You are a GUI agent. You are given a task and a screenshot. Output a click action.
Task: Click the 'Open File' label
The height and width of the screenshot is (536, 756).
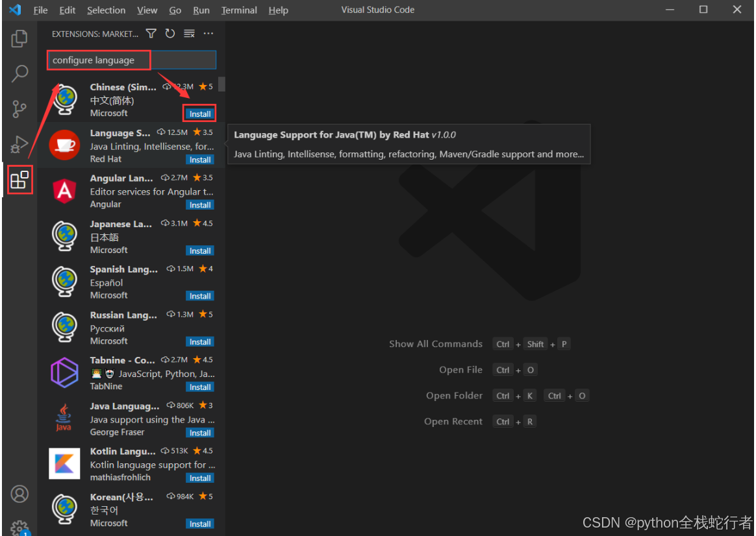coord(460,370)
